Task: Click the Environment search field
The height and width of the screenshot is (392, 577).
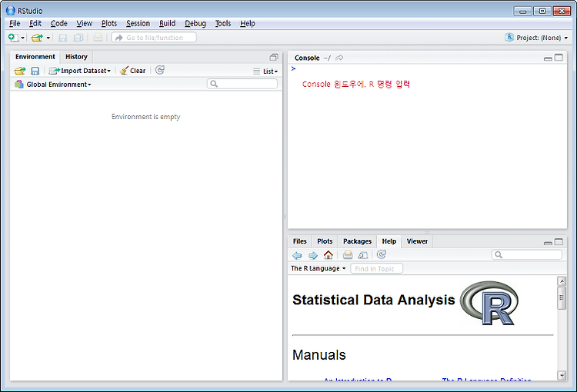Action: (242, 84)
